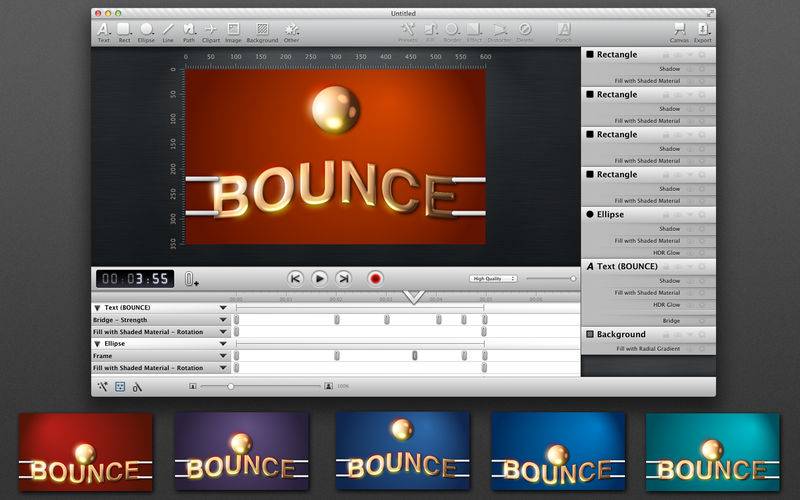Activate the Path tool
The height and width of the screenshot is (500, 800).
(x=189, y=30)
